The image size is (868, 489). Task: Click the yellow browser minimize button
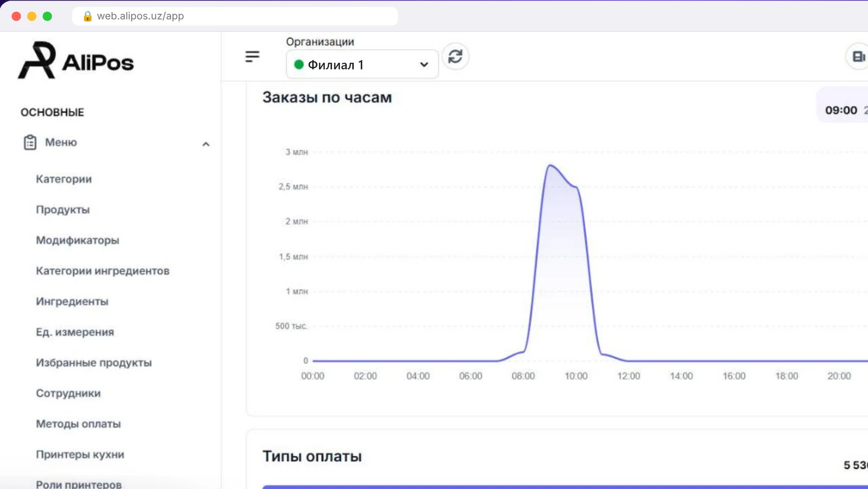point(31,16)
